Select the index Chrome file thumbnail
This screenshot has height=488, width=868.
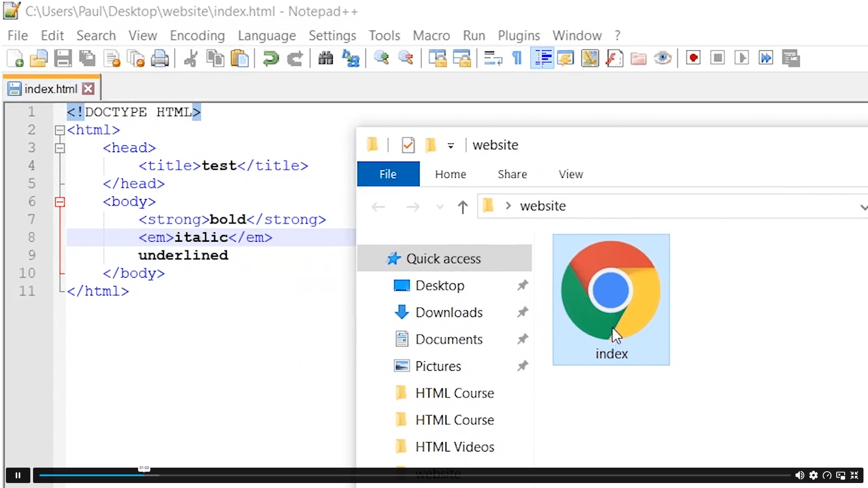tap(611, 300)
